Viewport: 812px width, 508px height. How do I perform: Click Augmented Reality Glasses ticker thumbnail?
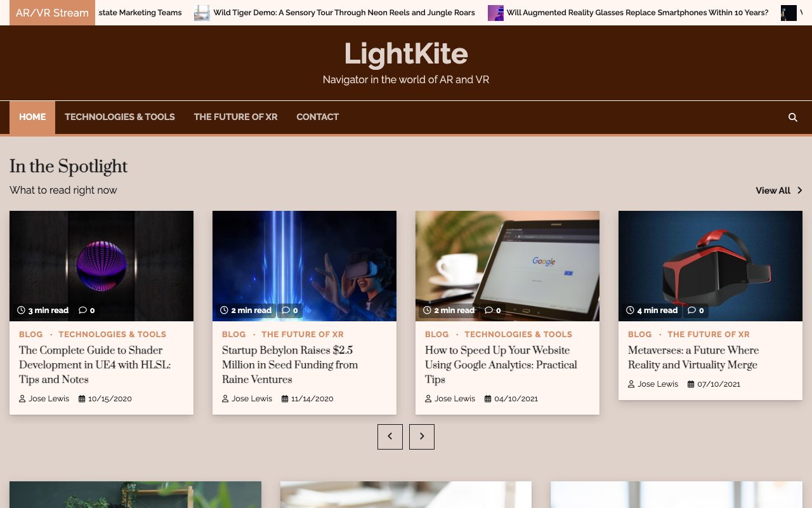pyautogui.click(x=495, y=13)
